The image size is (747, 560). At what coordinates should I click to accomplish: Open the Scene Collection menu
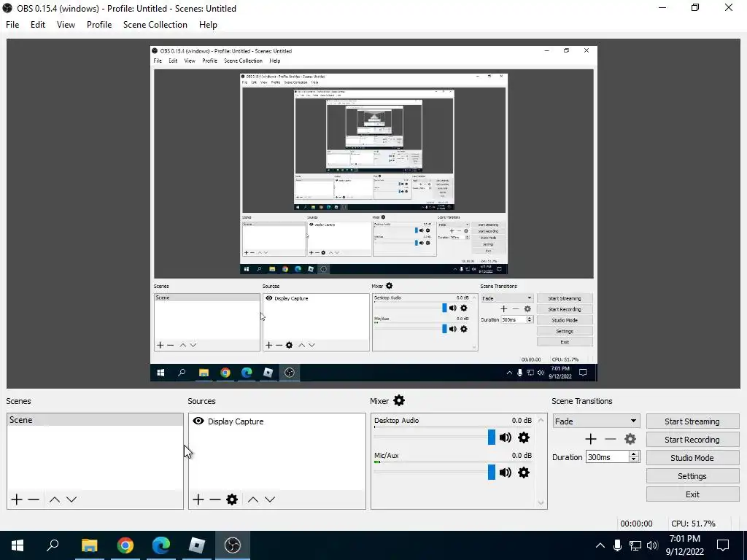155,25
